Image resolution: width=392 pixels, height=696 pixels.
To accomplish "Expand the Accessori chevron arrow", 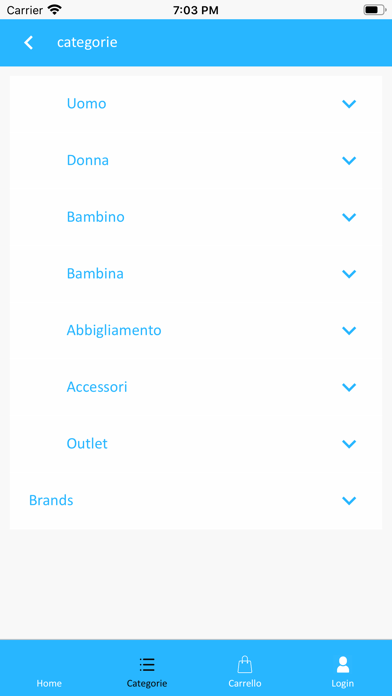I will 349,387.
